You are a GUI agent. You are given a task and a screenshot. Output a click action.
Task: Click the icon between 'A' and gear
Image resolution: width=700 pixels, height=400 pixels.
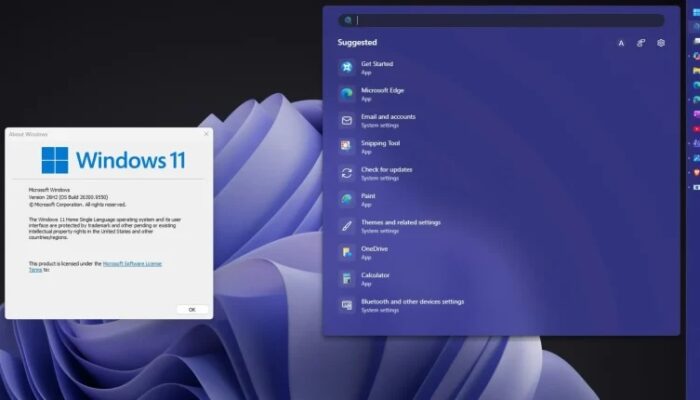point(641,43)
